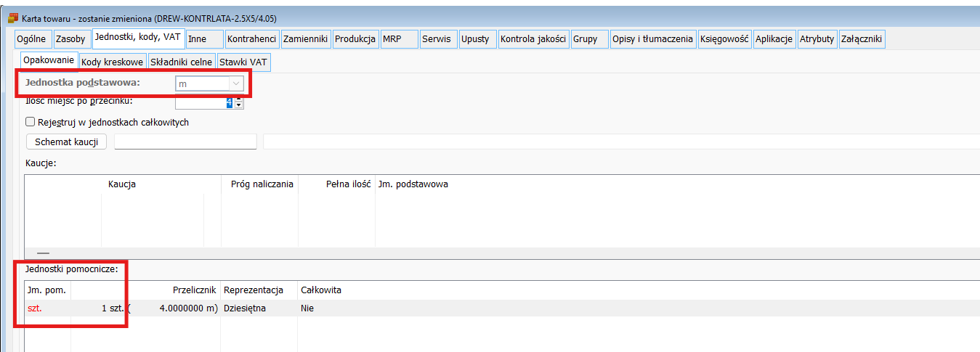Viewport: 980px width, 352px height.
Task: Open the Atrybuty tab
Action: 817,39
